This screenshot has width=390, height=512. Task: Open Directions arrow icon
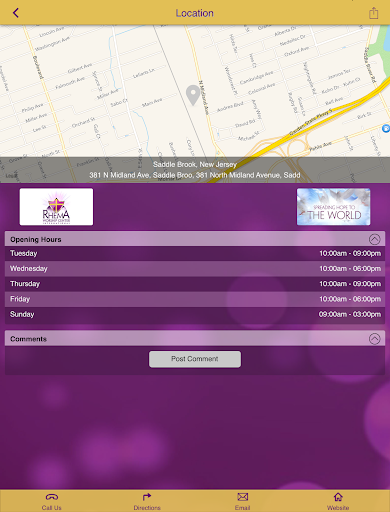click(x=147, y=497)
